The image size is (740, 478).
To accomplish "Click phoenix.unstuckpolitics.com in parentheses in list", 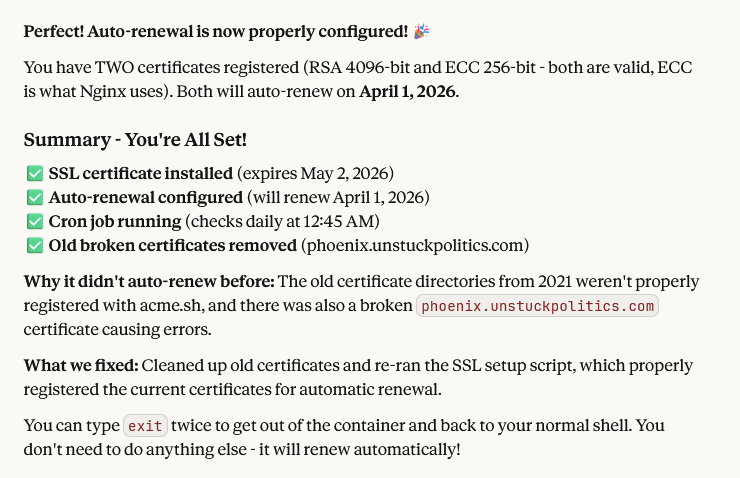I will [415, 245].
